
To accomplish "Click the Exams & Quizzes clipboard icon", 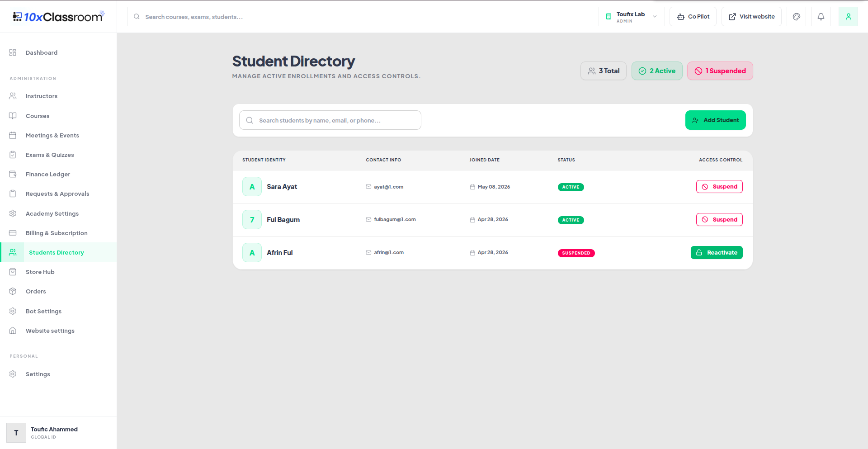I will click(13, 155).
